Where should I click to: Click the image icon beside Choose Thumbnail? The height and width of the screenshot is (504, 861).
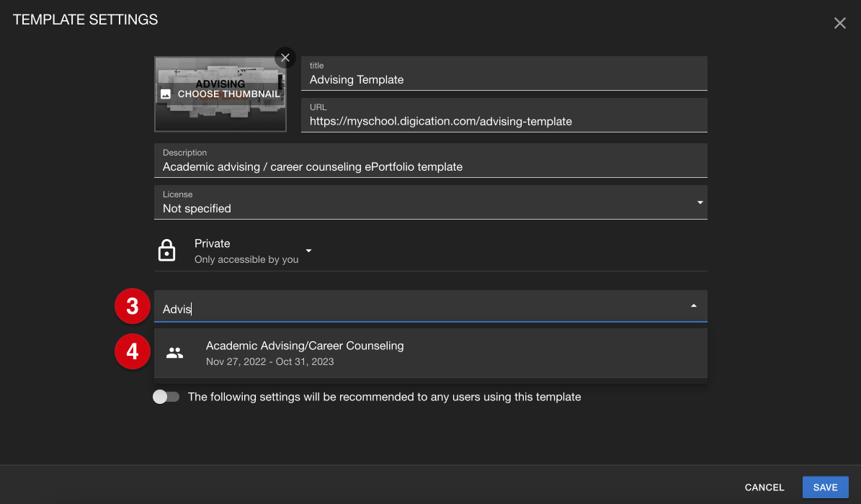point(165,94)
